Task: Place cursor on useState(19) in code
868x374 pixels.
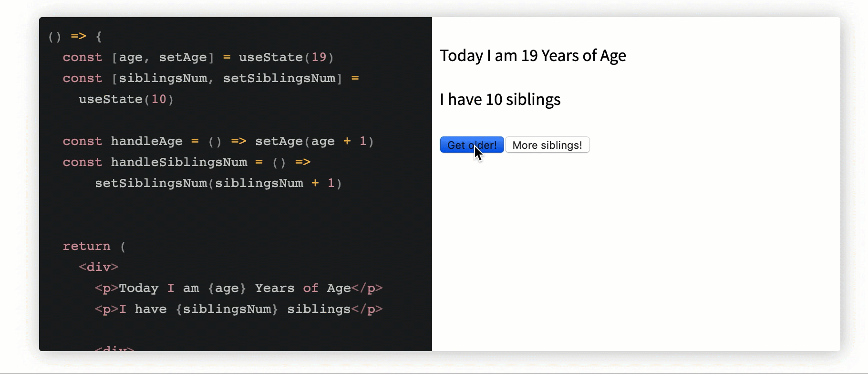Action: [286, 57]
